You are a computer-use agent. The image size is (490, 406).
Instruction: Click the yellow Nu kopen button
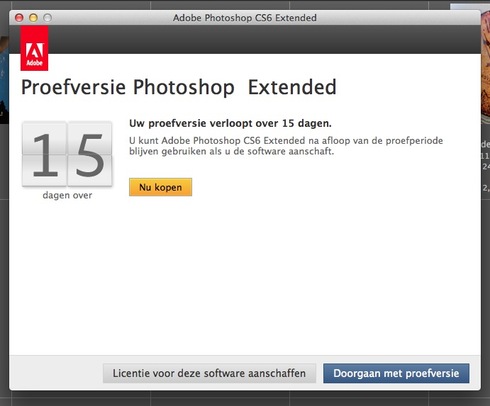[160, 187]
